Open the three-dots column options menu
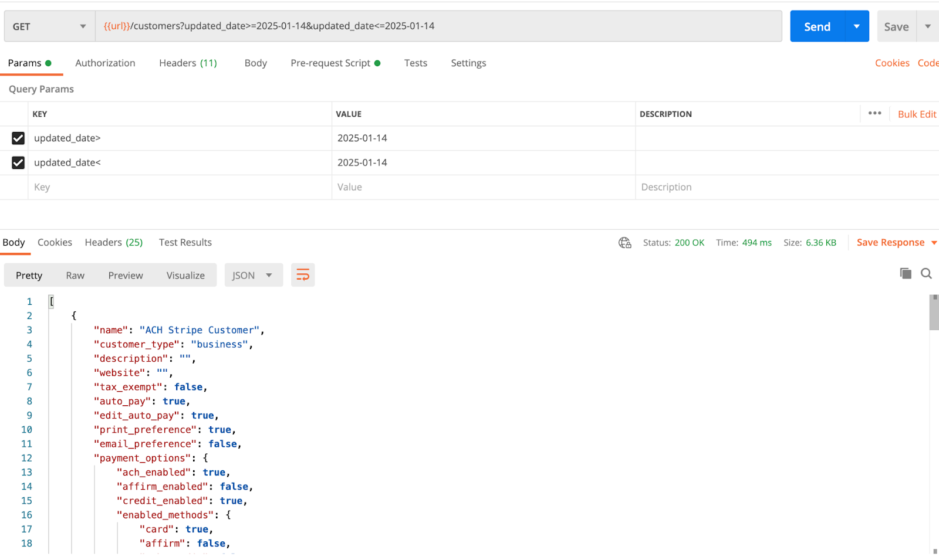The height and width of the screenshot is (560, 939). [874, 113]
